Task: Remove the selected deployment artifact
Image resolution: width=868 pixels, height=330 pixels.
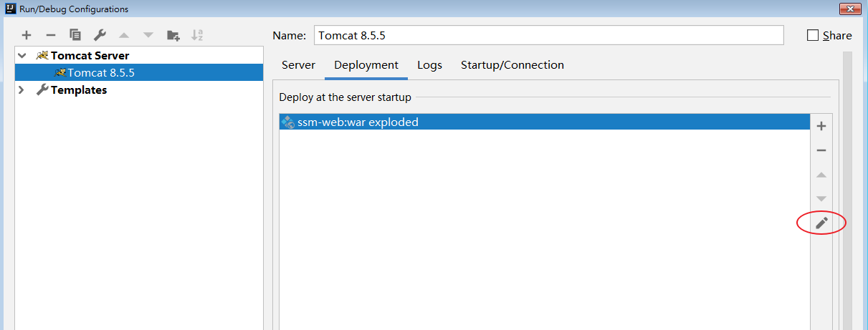Action: (x=821, y=150)
